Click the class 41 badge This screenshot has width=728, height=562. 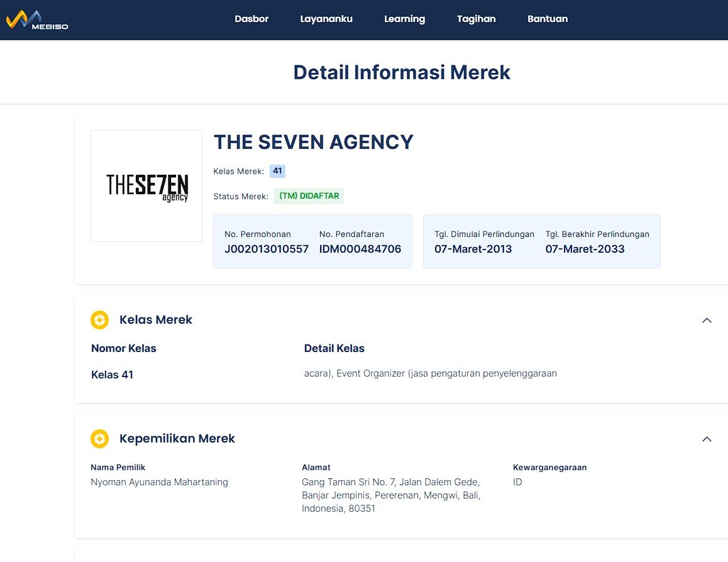coord(277,171)
